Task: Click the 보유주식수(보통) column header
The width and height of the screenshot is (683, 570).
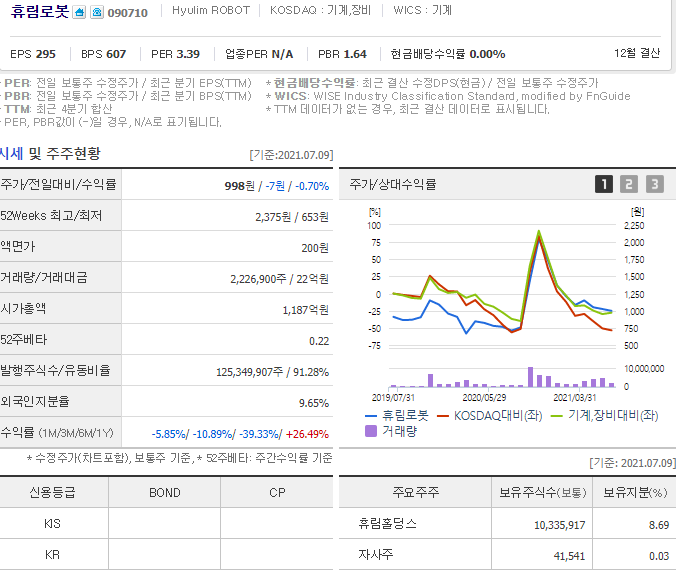Action: coord(542,492)
